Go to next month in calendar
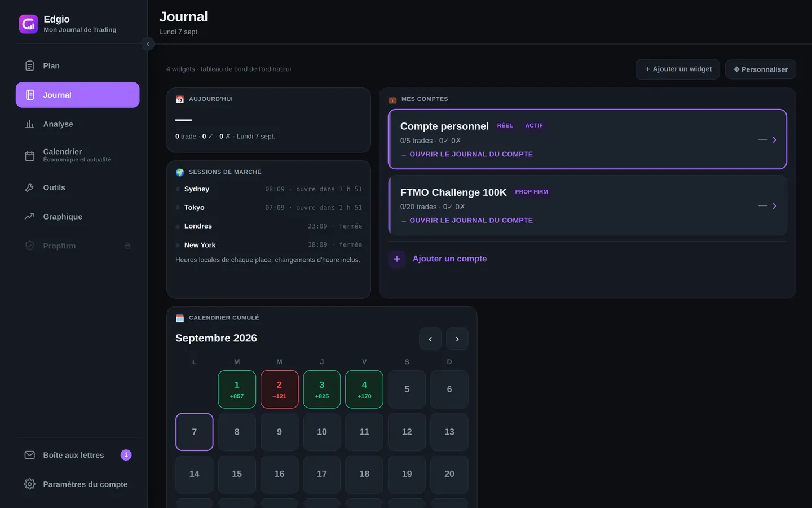 (457, 339)
